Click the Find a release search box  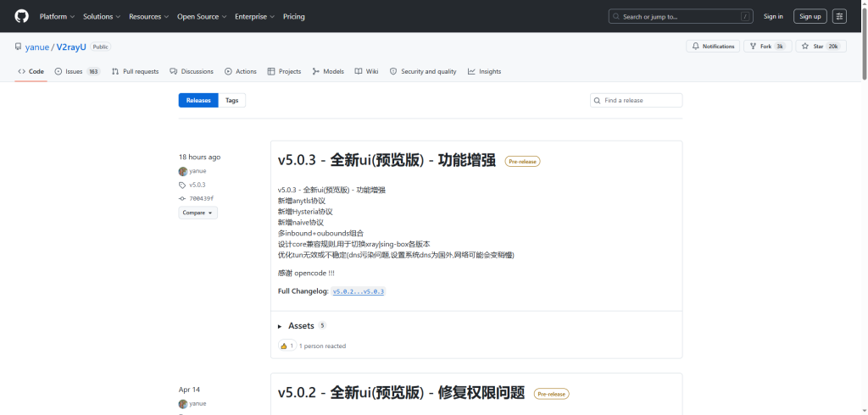pos(636,100)
